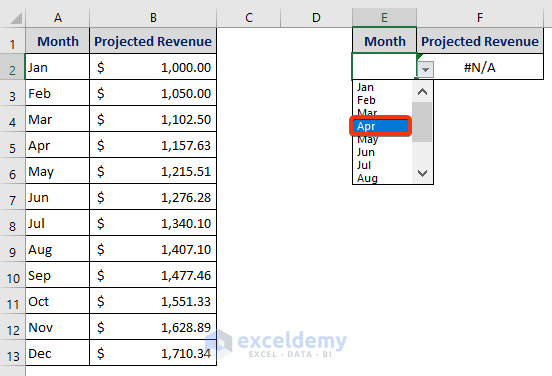Select revenue value 1,157.63
Viewport: 552px width, 376px height.
tap(153, 145)
